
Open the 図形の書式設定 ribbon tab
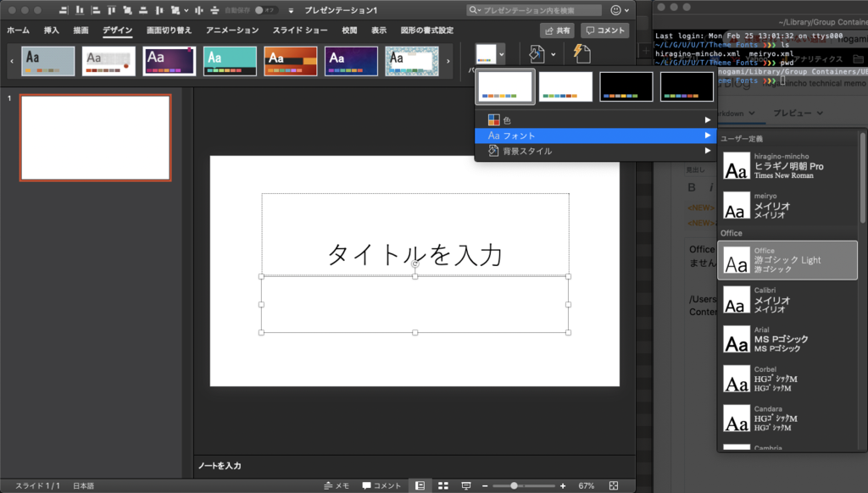427,30
